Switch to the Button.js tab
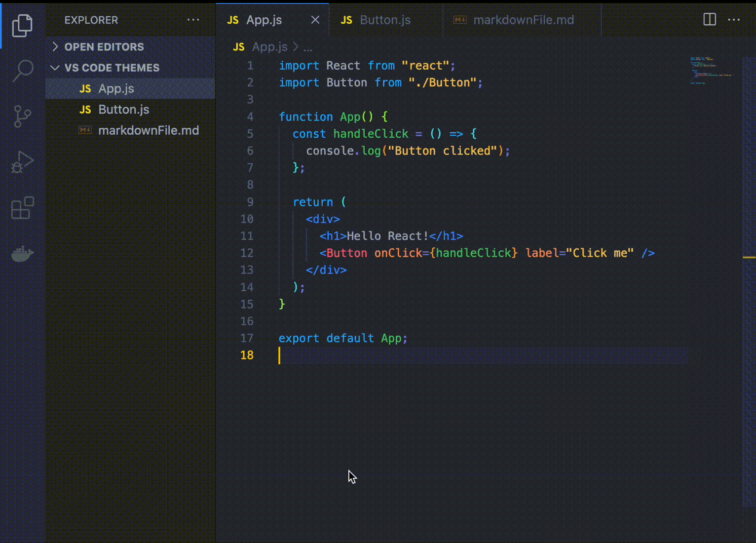Screen dimensions: 756x543 coord(385,20)
